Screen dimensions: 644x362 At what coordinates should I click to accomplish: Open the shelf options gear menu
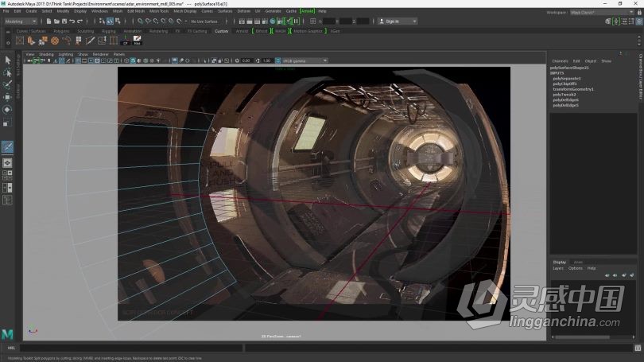(8, 42)
